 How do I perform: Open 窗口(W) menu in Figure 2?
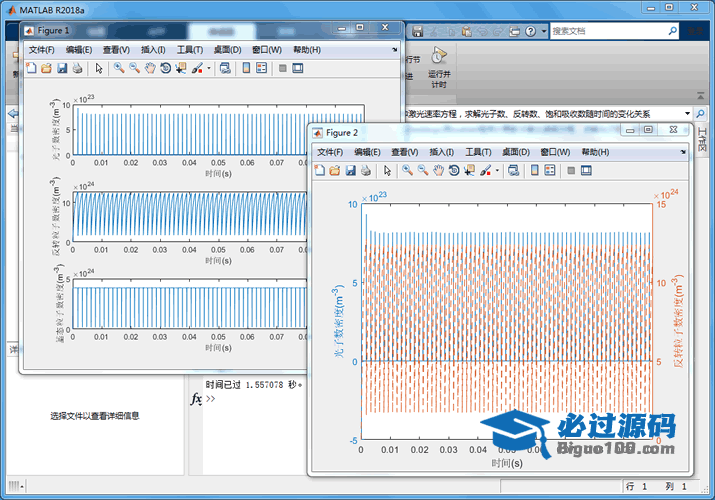pyautogui.click(x=555, y=152)
